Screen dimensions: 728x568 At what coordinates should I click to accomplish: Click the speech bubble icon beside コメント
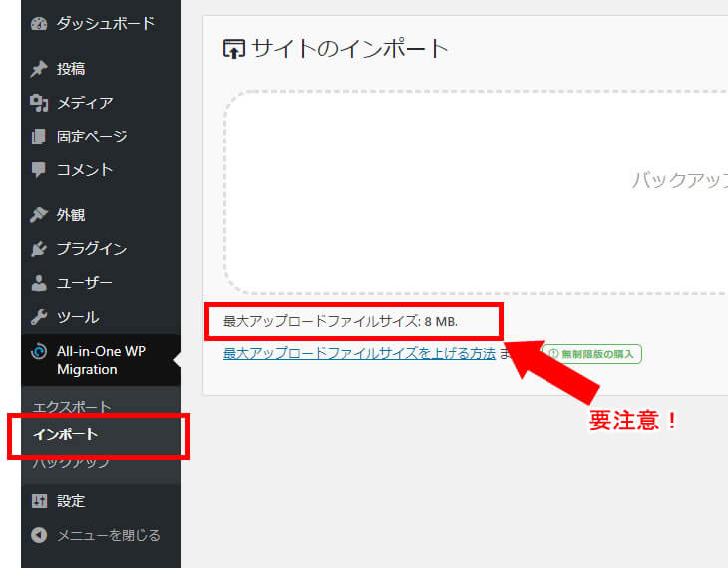pos(39,170)
